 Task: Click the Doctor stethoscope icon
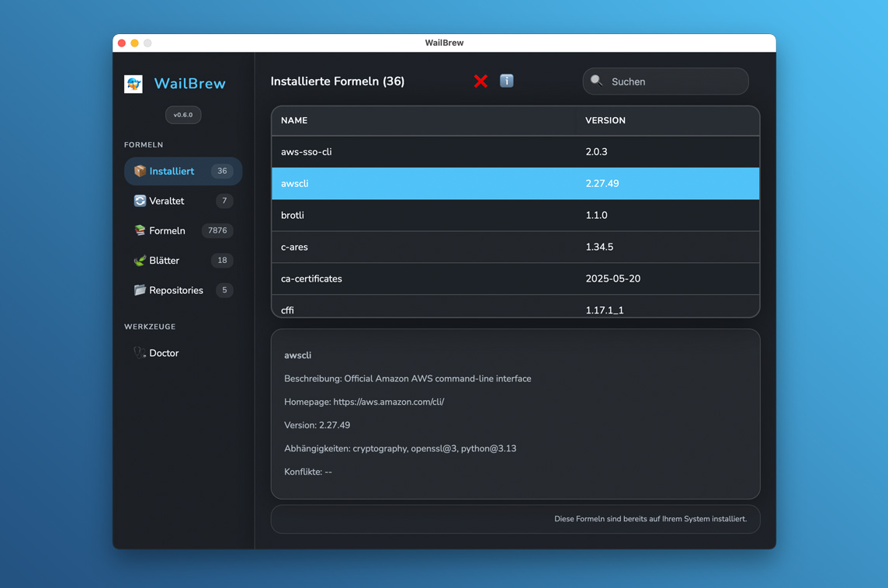(140, 353)
